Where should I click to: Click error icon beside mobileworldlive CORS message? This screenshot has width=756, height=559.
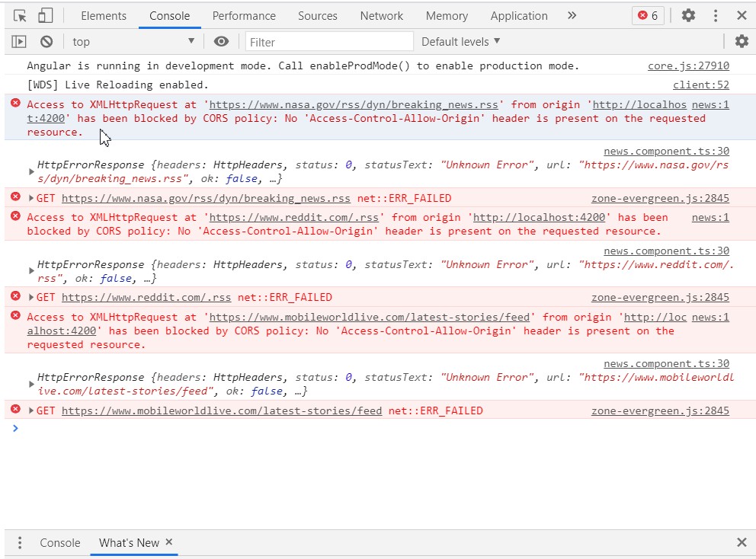pyautogui.click(x=16, y=315)
